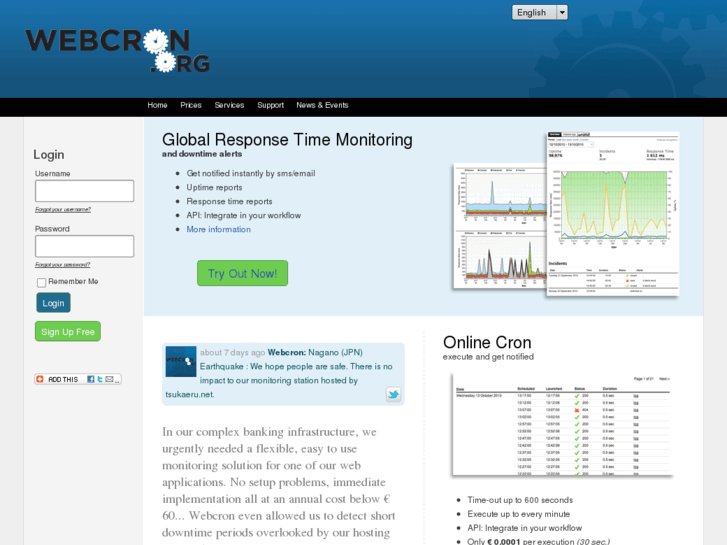Open the English language dropdown

click(539, 13)
